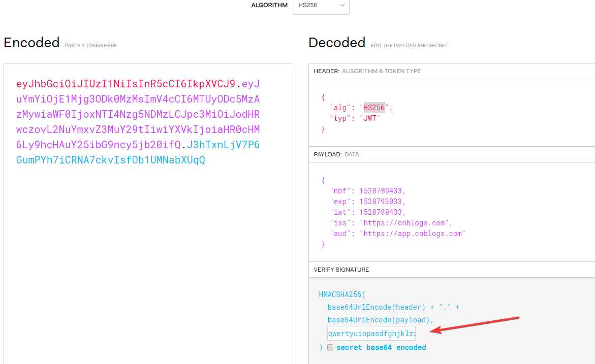595x364 pixels.
Task: Click the red header segment of the token
Action: (126, 84)
